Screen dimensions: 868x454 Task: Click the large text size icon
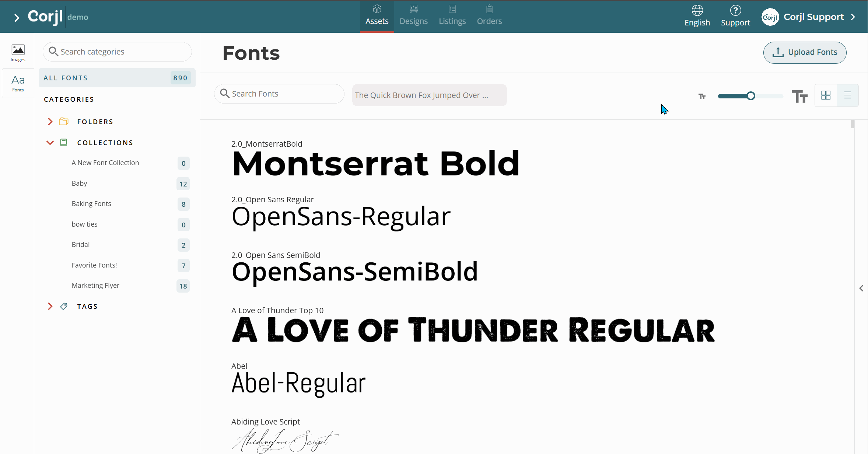pyautogui.click(x=799, y=96)
